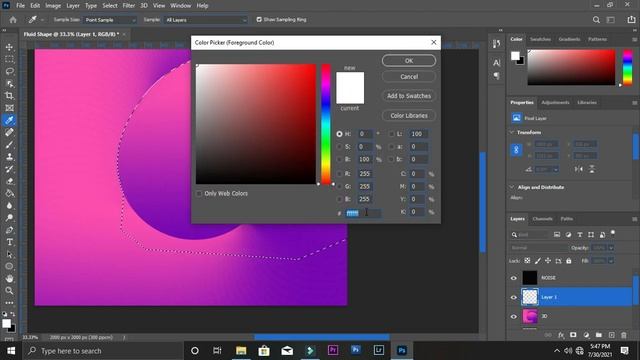640x360 pixels.
Task: Select the Pen tool
Action: (9, 230)
